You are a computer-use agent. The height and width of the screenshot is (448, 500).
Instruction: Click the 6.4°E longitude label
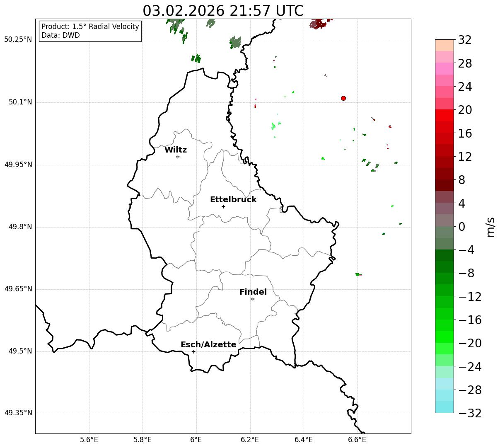304,440
